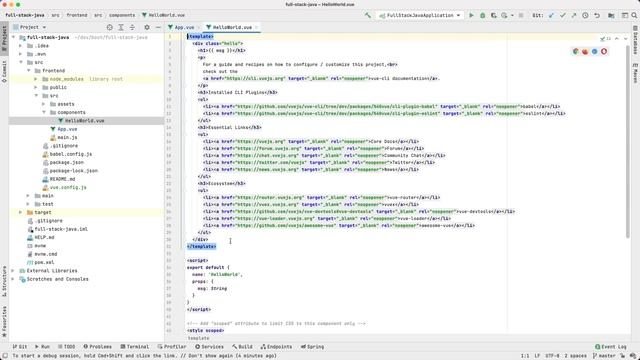Viewport: 640px width, 360px height.
Task: Expand the .idea folder
Action: [21, 46]
